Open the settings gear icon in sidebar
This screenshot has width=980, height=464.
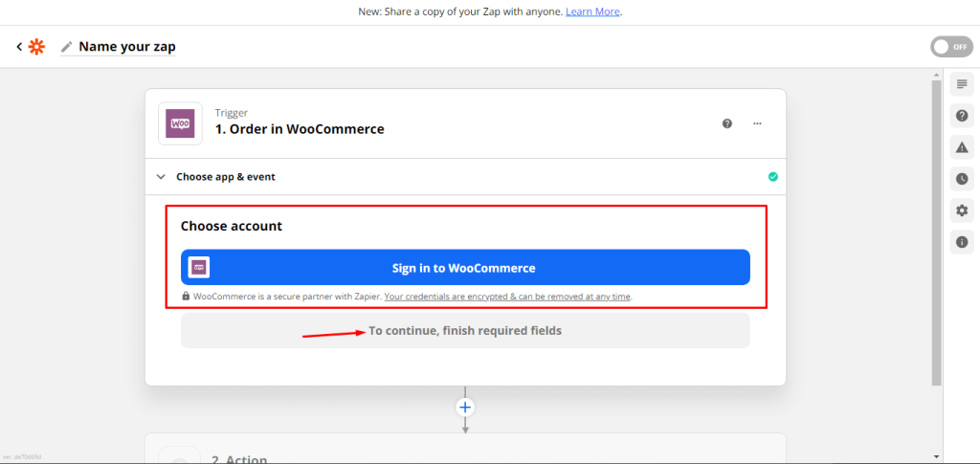point(961,210)
